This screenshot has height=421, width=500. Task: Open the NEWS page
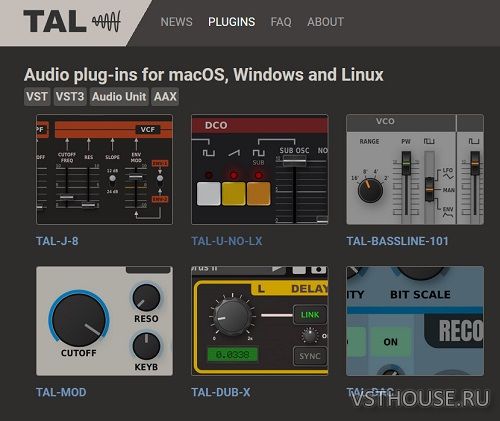pyautogui.click(x=176, y=22)
